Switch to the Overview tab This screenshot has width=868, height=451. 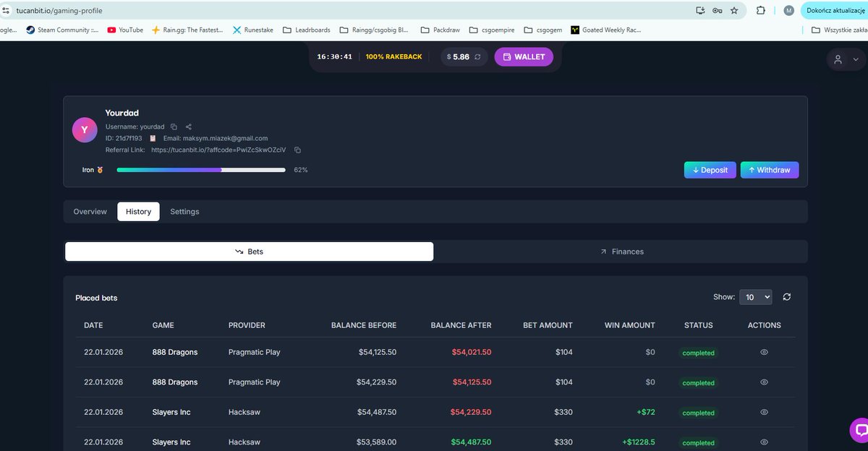pos(90,212)
